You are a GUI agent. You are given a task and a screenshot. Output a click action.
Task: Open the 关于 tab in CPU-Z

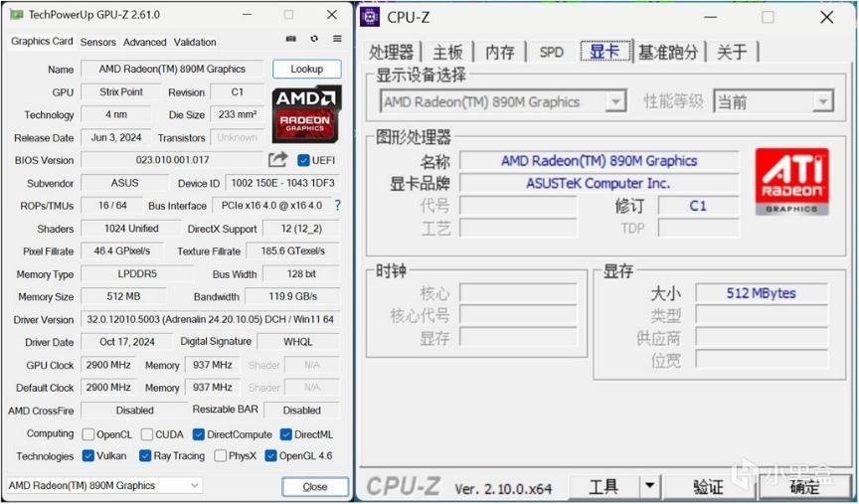click(732, 52)
